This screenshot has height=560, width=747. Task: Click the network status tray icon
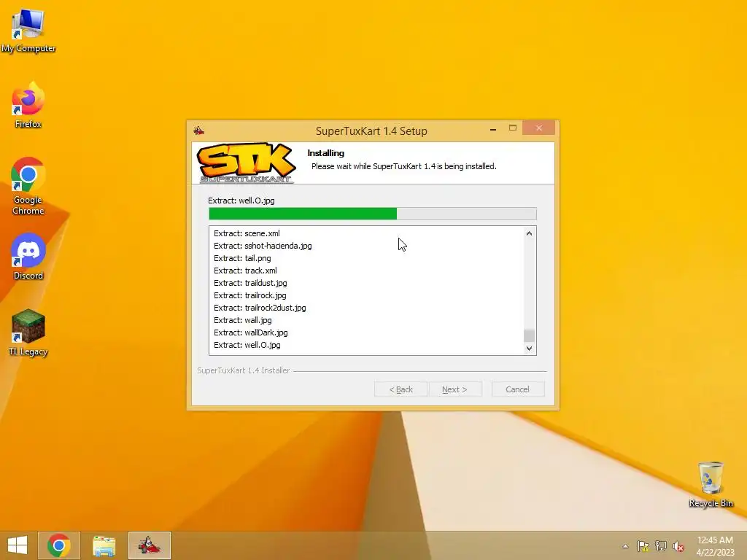(661, 546)
